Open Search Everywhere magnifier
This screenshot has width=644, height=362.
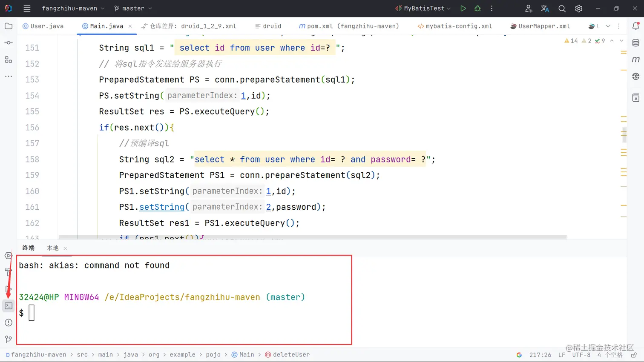pos(562,9)
